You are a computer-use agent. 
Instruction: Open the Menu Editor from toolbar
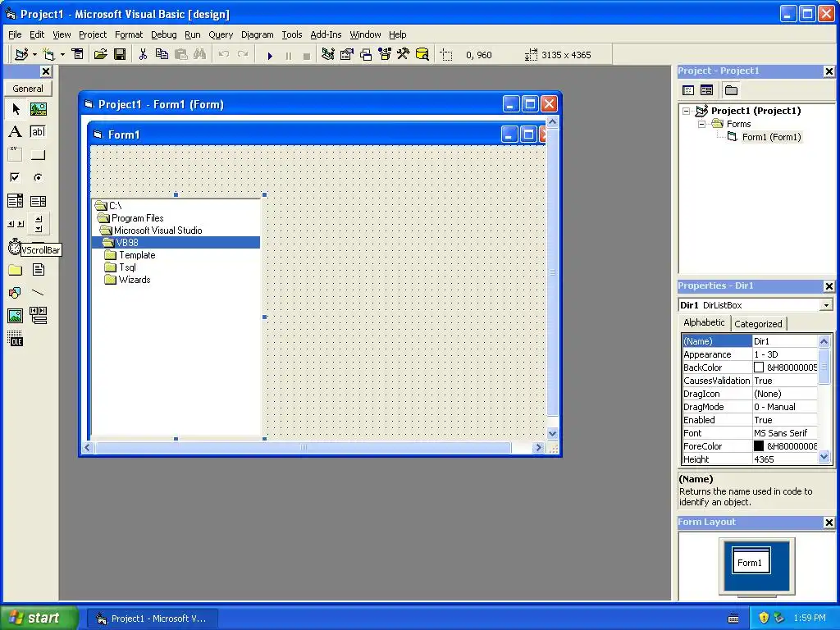(x=78, y=54)
